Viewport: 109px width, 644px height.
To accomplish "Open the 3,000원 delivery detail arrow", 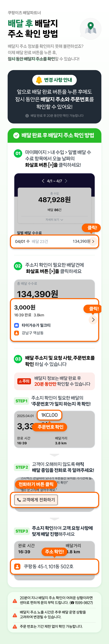I will (93, 320).
